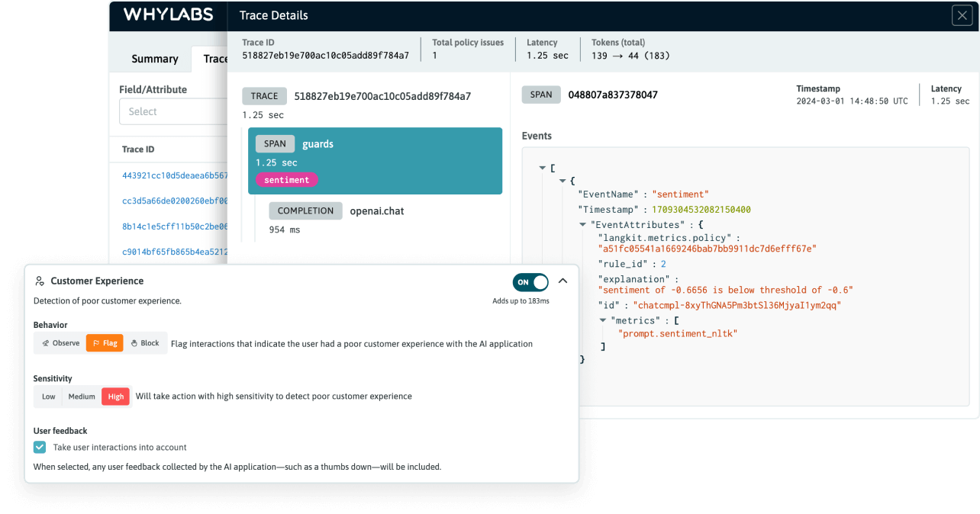980x514 pixels.
Task: Open trace ID starting with 443921cc
Action: pyautogui.click(x=175, y=175)
